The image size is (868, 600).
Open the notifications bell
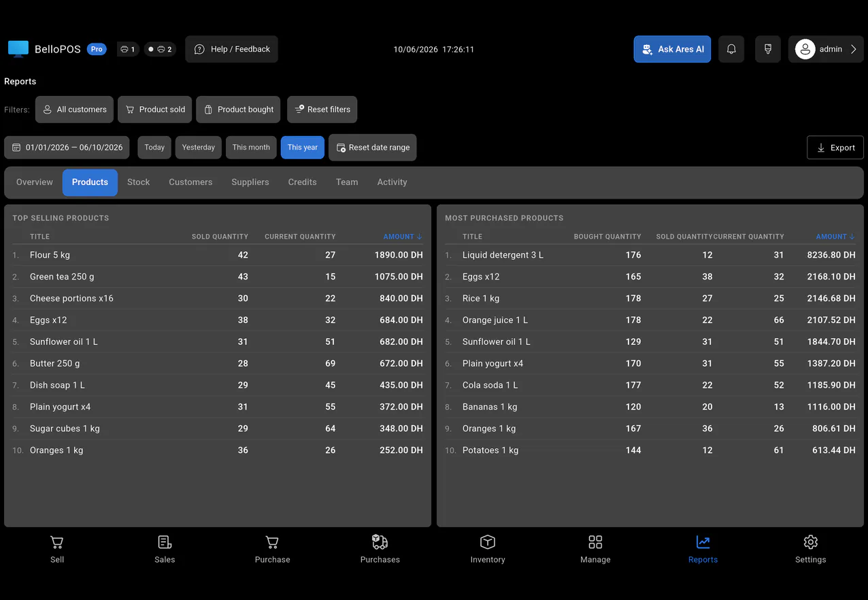tap(731, 49)
